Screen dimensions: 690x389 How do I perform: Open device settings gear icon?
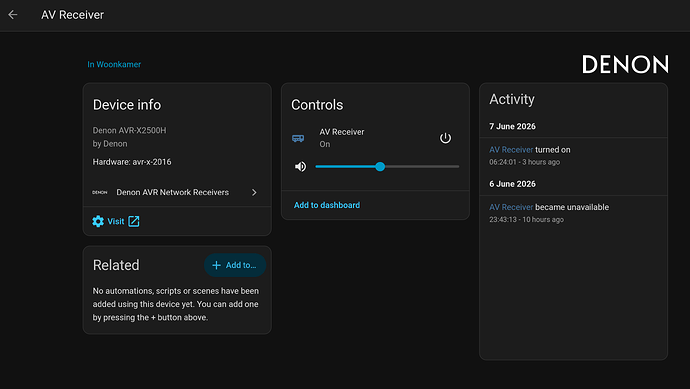coord(98,221)
